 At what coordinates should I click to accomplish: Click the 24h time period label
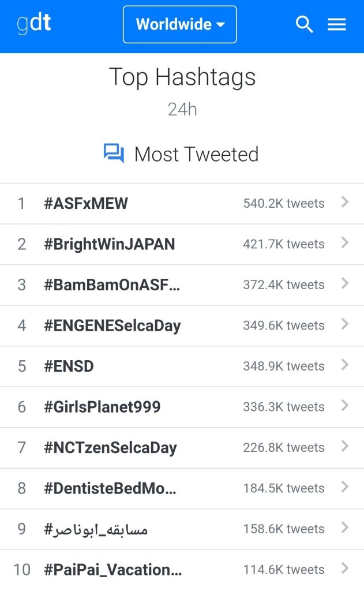click(x=182, y=109)
